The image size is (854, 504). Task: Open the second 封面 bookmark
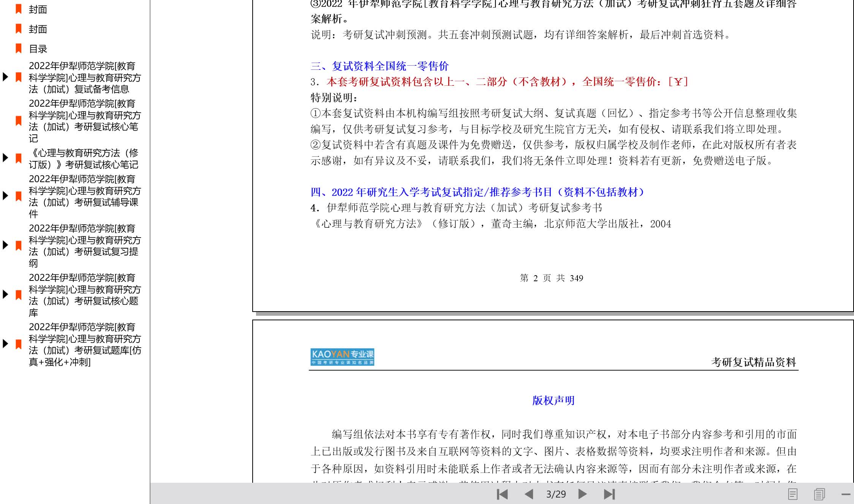[x=38, y=29]
